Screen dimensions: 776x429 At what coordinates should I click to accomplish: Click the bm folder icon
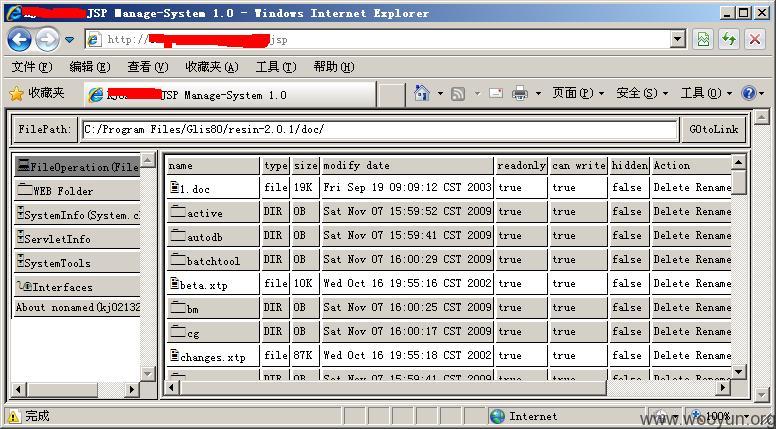178,307
